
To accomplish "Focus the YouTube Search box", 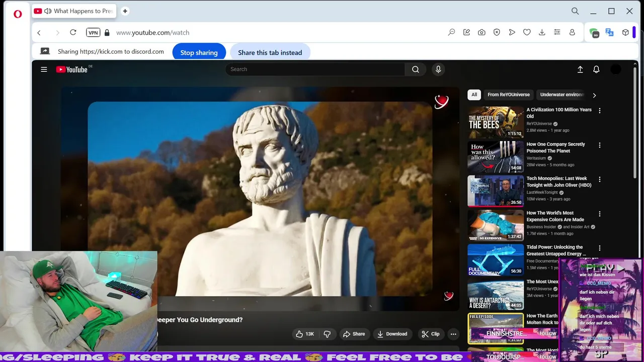I will tap(315, 69).
